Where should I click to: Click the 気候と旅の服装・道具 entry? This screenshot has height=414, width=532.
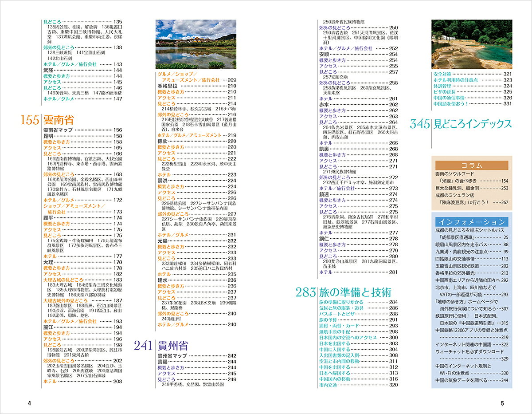click(359, 308)
